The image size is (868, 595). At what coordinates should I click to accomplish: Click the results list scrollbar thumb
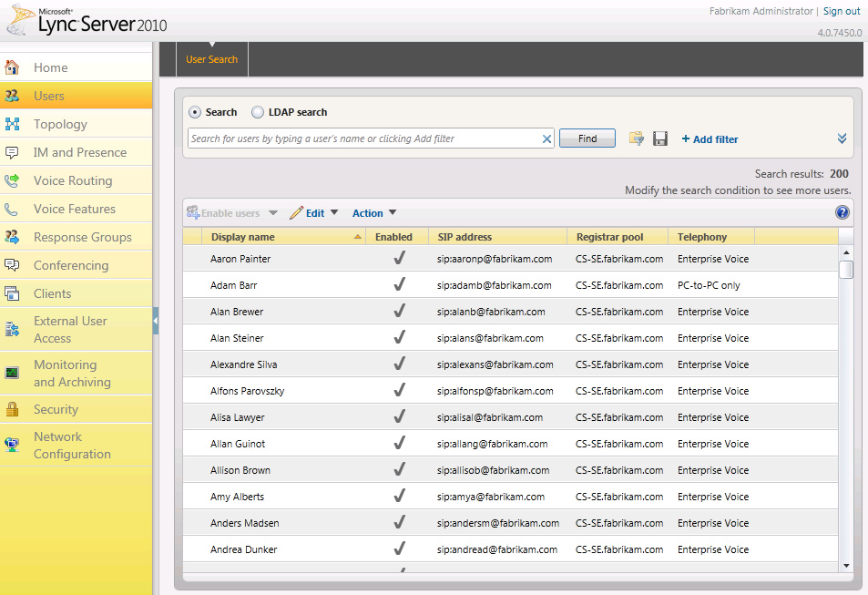coord(846,270)
